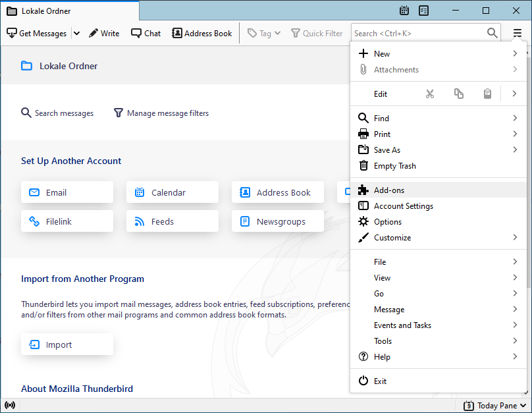Close the hamburger app menu button
Viewport: 532px width, 413px height.
[x=517, y=33]
